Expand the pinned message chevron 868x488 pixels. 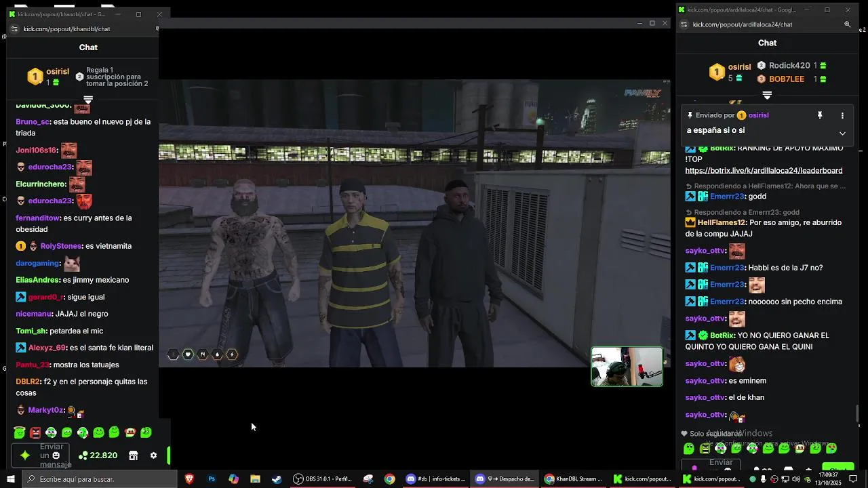pyautogui.click(x=842, y=134)
